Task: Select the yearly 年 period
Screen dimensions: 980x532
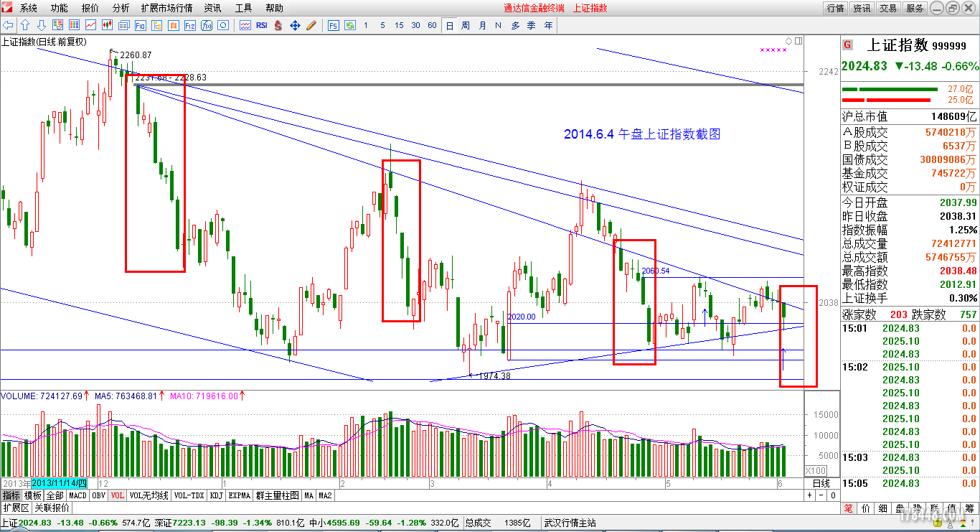Action: pos(548,25)
